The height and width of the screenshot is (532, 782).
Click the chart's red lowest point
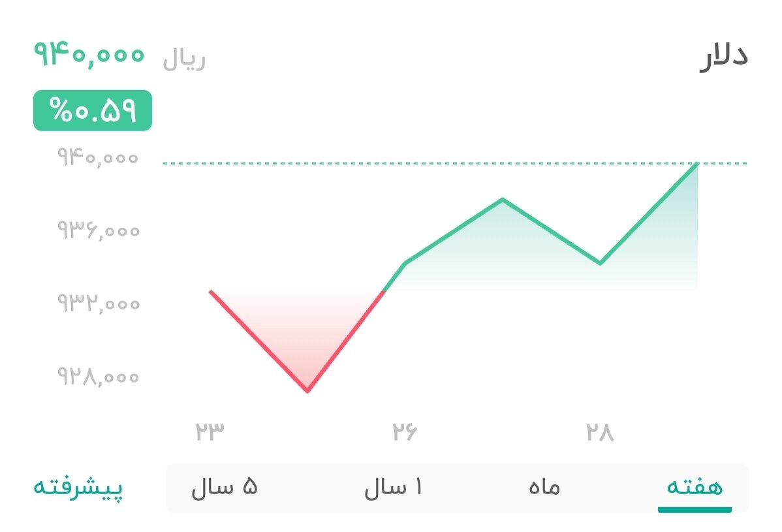[307, 392]
